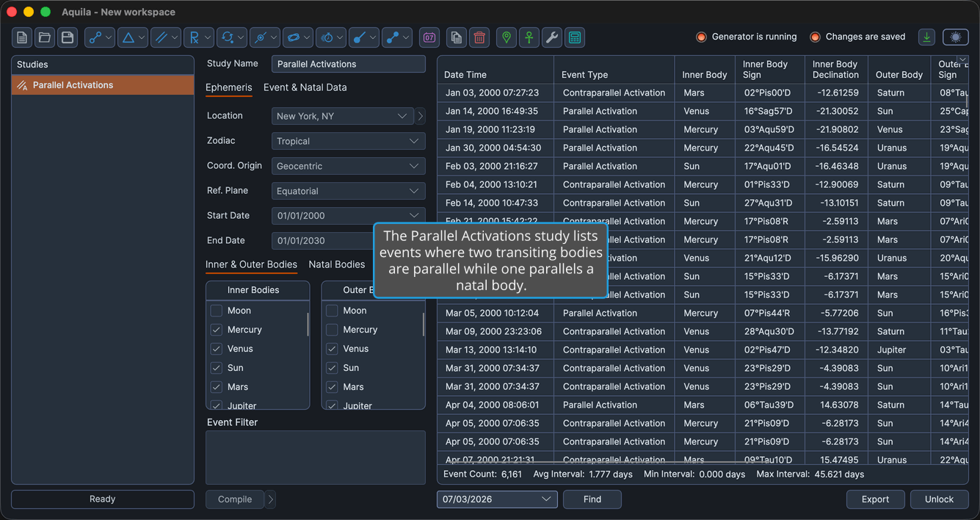The height and width of the screenshot is (520, 980).
Task: Click the Find button
Action: point(592,499)
